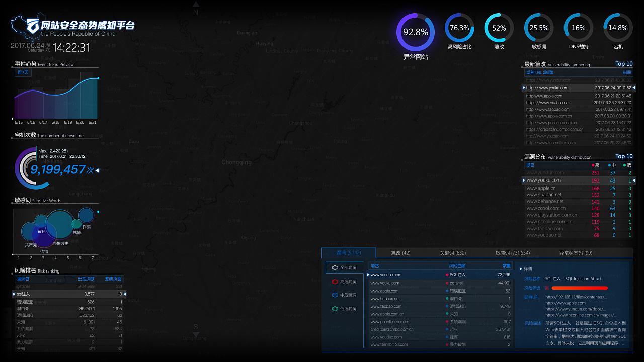The width and height of the screenshot is (644, 362).
Task: Click the 低 green legend dot in vulnerability distribution
Action: [x=624, y=165]
